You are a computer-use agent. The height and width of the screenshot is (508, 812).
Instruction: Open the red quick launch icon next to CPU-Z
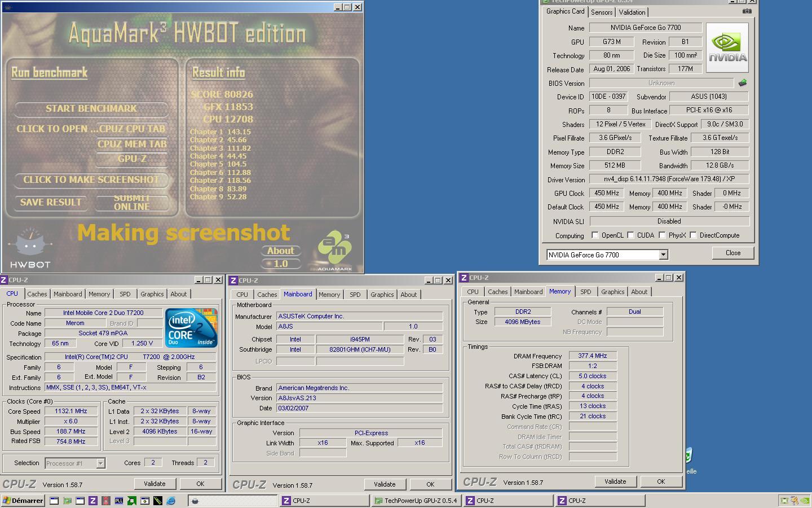(x=106, y=501)
